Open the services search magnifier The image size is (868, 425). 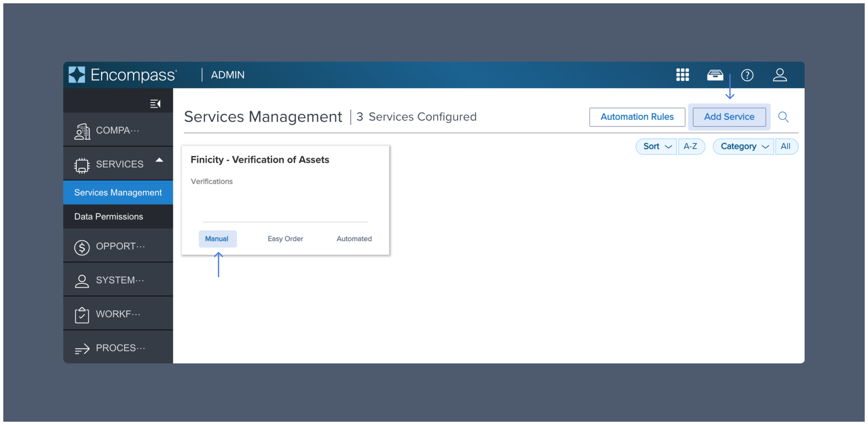click(x=783, y=117)
